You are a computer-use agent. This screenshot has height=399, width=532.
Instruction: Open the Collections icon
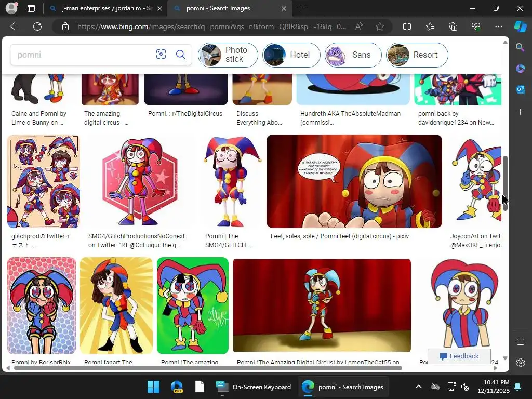coord(453,26)
